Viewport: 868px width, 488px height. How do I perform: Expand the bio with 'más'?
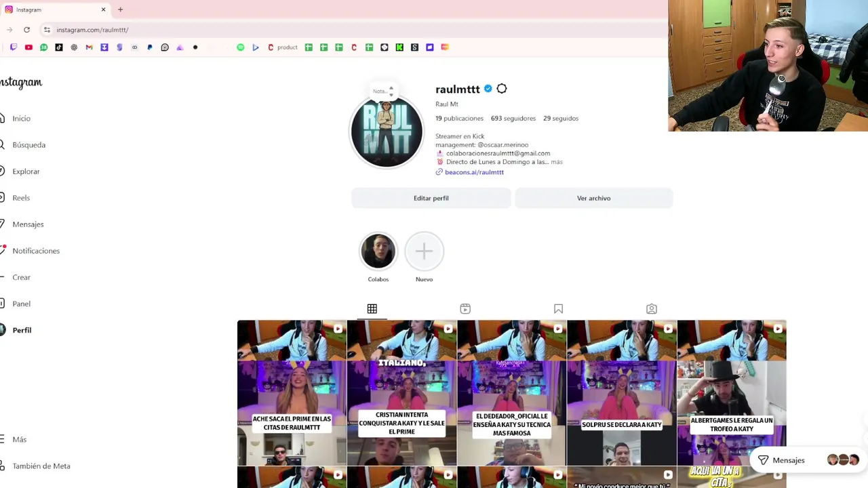tap(557, 162)
